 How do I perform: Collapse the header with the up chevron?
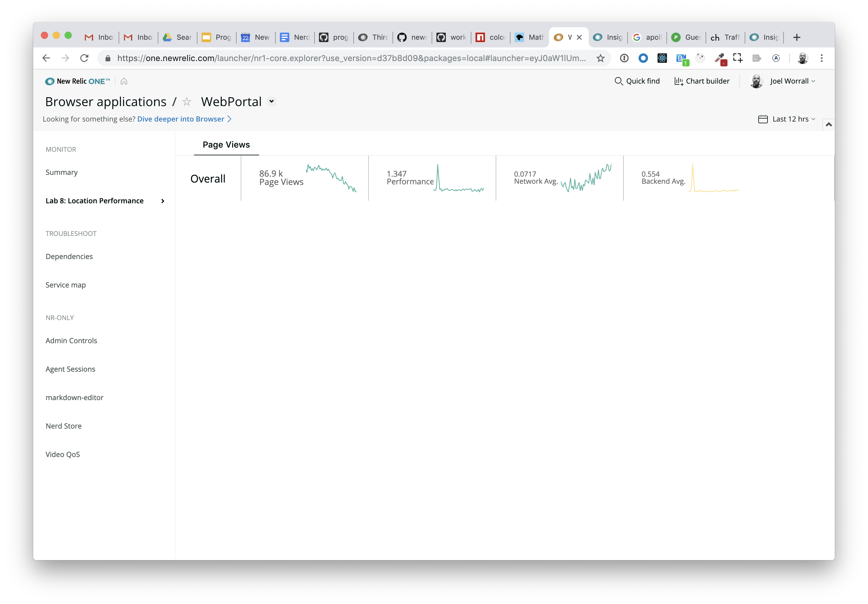point(829,124)
